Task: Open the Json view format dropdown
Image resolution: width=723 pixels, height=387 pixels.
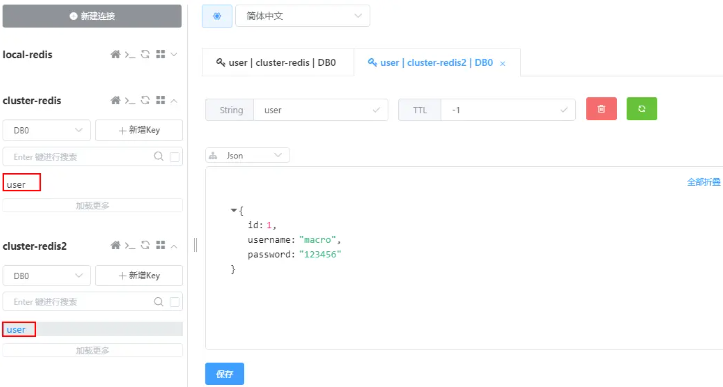Action: click(248, 155)
